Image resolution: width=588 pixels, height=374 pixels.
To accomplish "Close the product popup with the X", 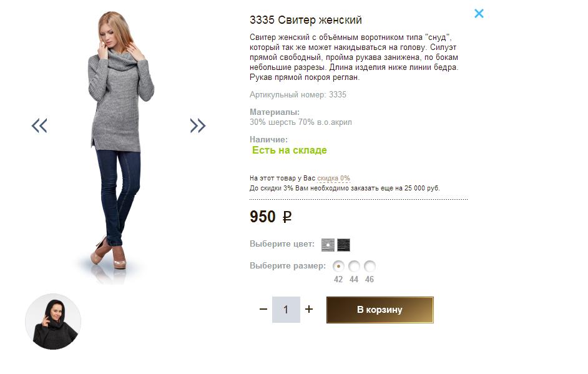I will (479, 14).
